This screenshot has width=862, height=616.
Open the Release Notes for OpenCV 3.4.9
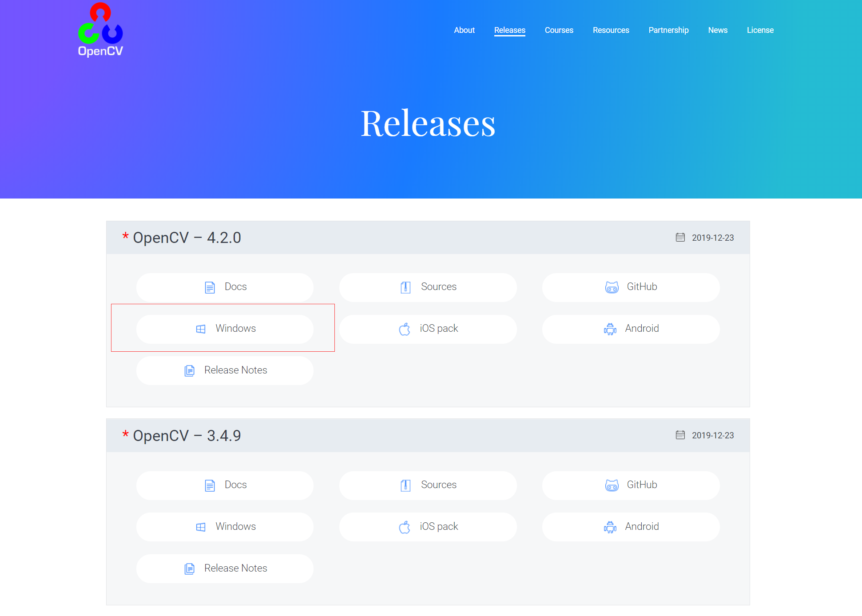point(225,568)
